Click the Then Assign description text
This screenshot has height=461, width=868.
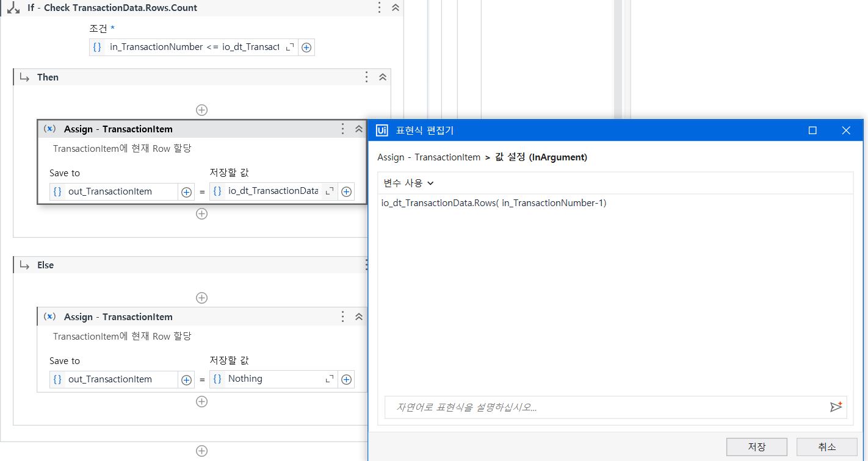tap(123, 149)
